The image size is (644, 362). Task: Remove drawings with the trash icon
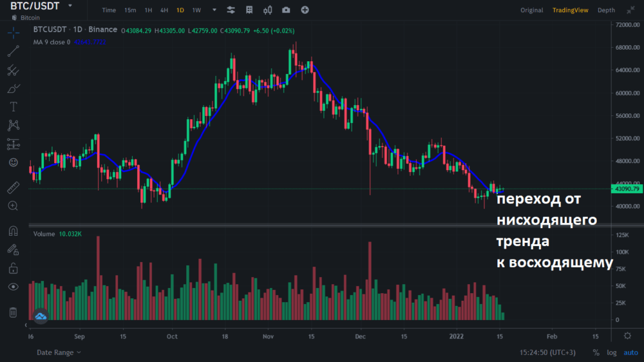(x=13, y=312)
